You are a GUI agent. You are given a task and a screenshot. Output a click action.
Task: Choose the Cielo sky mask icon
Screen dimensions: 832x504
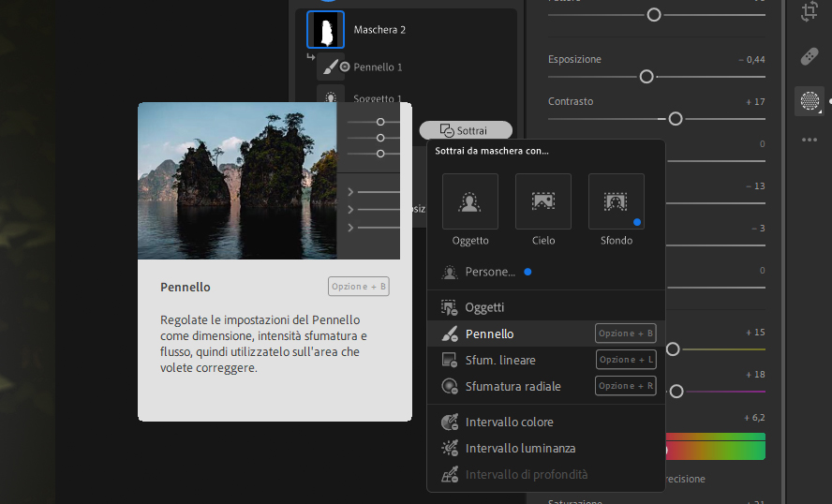coord(543,201)
